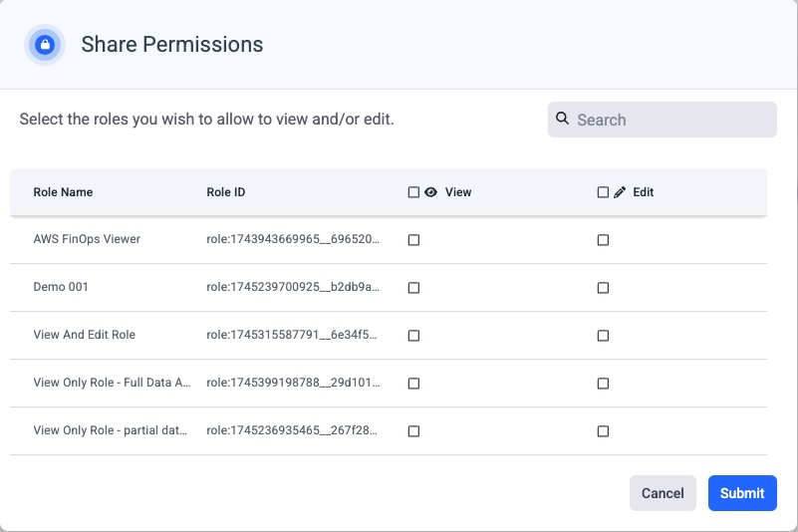Viewport: 798px width, 532px height.
Task: Click the Search roles input field
Action: click(672, 120)
